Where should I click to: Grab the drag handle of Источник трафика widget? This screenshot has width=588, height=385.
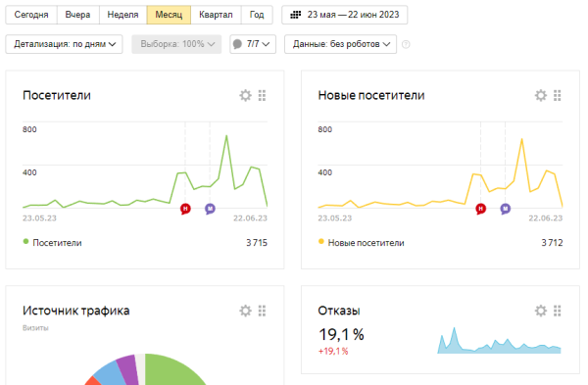click(x=262, y=311)
